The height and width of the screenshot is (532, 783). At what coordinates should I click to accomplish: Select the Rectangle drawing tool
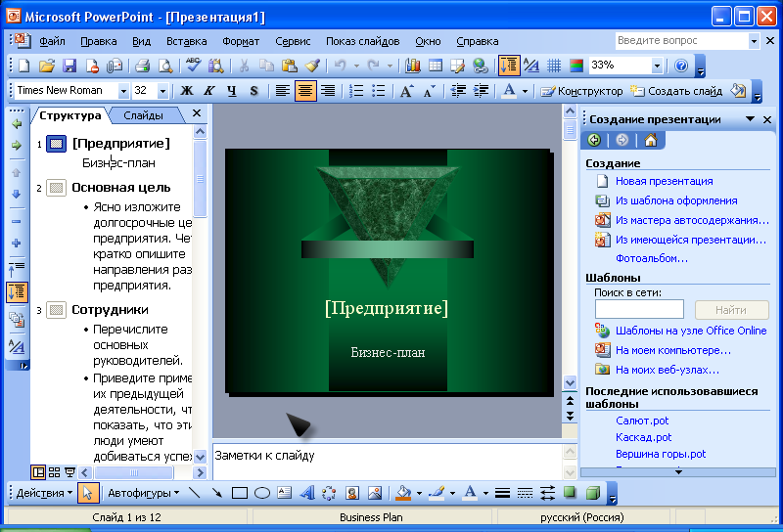click(x=240, y=493)
